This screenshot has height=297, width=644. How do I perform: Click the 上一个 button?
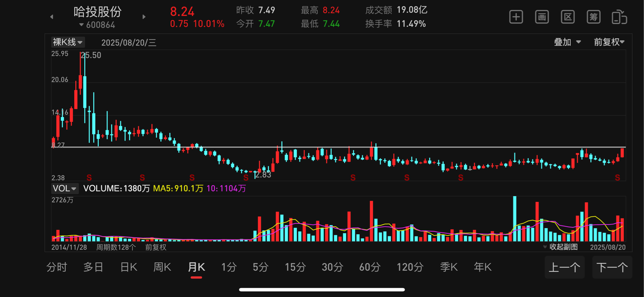(x=564, y=267)
